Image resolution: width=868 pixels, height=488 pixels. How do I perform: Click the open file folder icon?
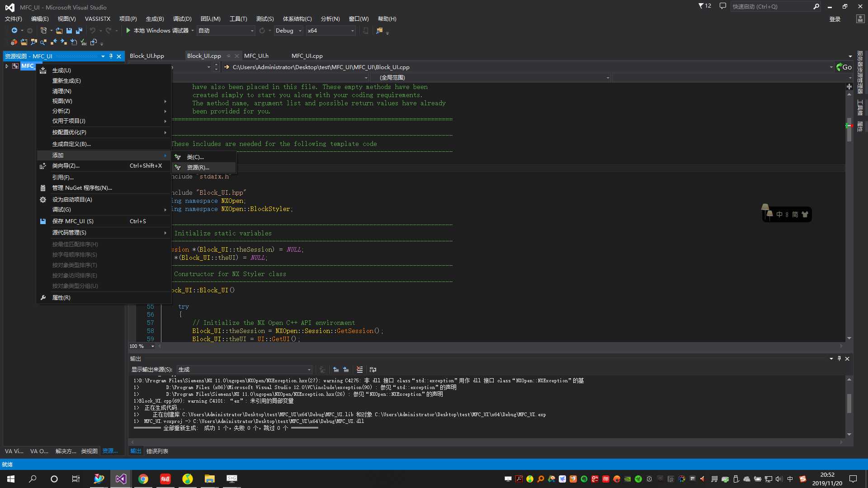click(x=59, y=30)
